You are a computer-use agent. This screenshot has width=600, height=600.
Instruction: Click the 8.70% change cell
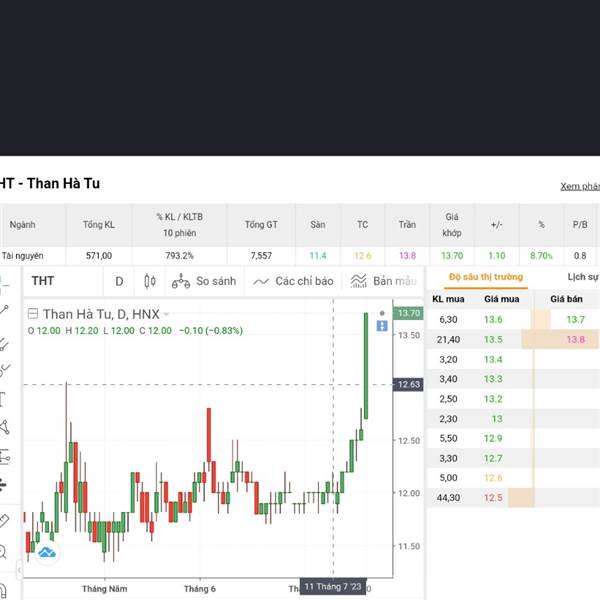[x=541, y=256]
